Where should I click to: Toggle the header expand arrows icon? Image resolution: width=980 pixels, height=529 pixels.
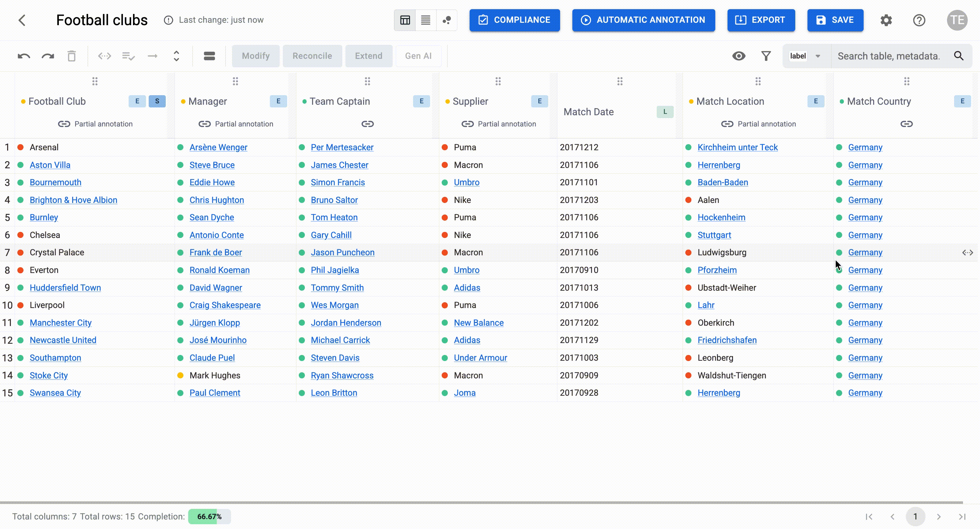click(176, 56)
